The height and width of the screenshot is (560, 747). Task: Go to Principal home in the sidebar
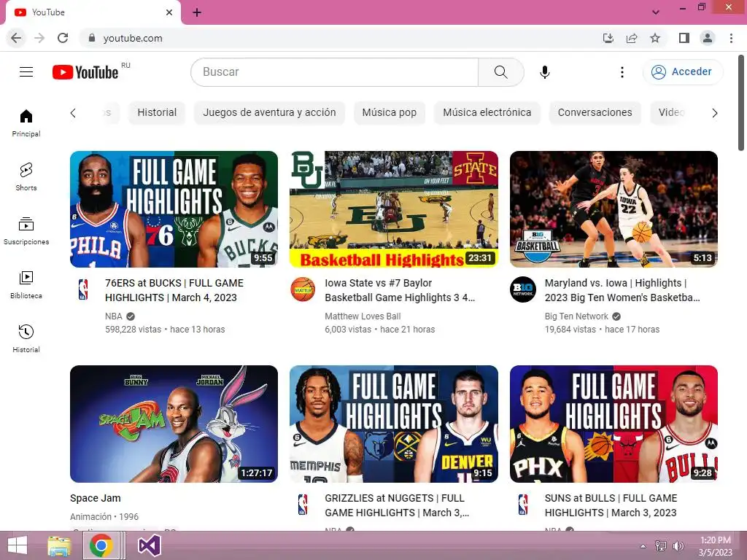[x=26, y=122]
